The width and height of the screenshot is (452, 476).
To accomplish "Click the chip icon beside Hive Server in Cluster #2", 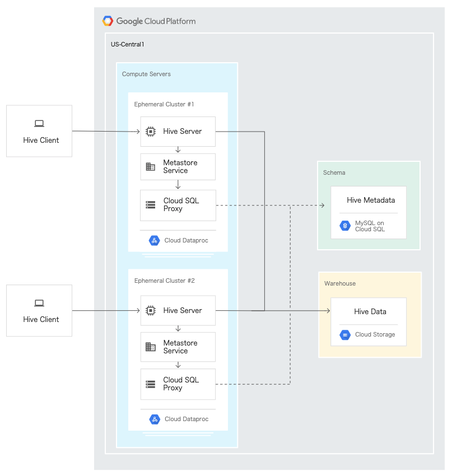I will pos(151,311).
